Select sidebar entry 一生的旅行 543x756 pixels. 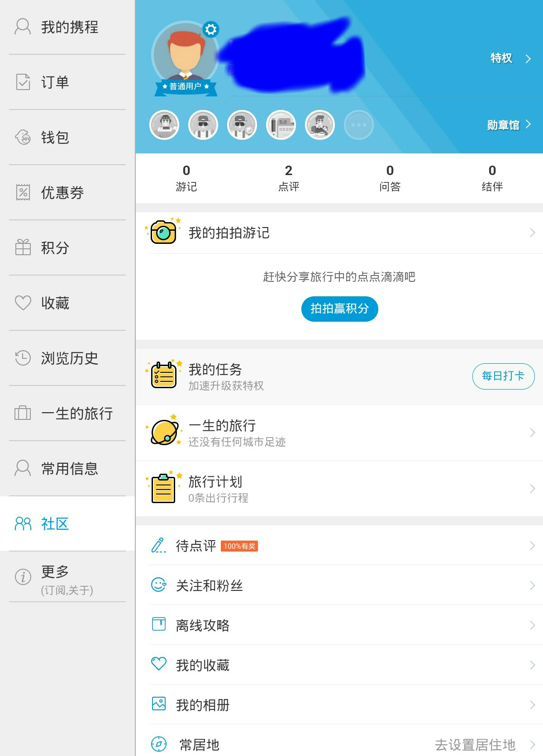pyautogui.click(x=67, y=414)
